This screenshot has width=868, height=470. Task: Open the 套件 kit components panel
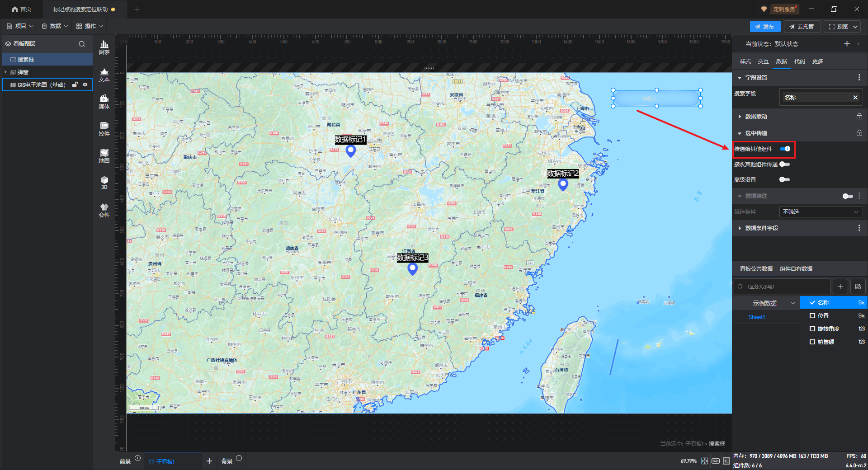(x=104, y=210)
